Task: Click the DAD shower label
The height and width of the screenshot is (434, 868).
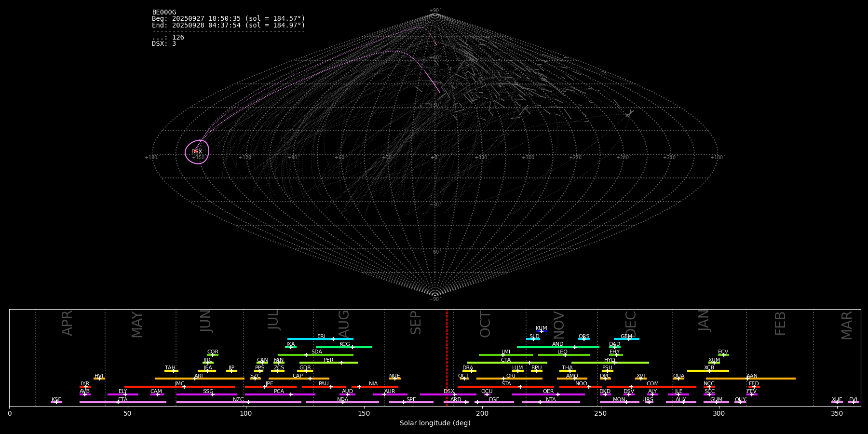Action: coord(615,344)
